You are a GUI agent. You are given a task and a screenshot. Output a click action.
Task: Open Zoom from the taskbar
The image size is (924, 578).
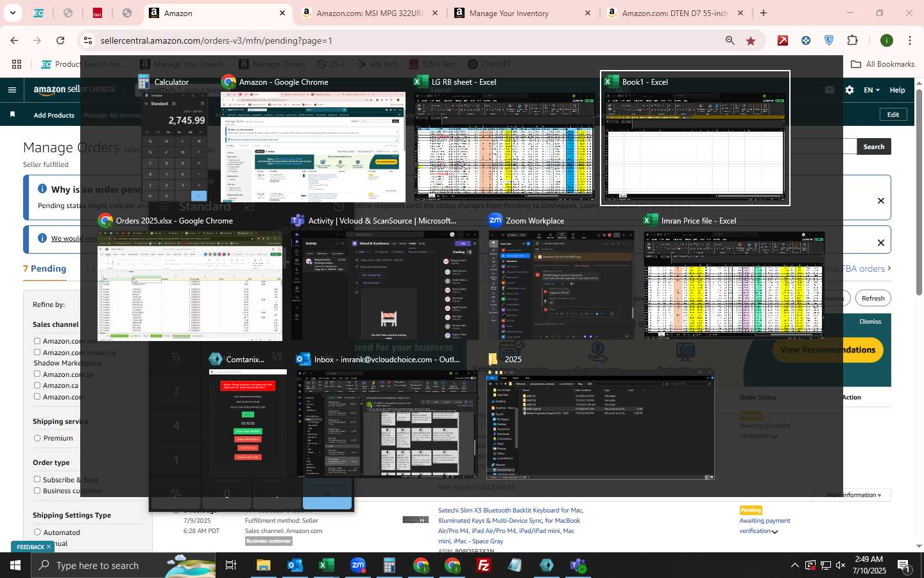pos(358,565)
